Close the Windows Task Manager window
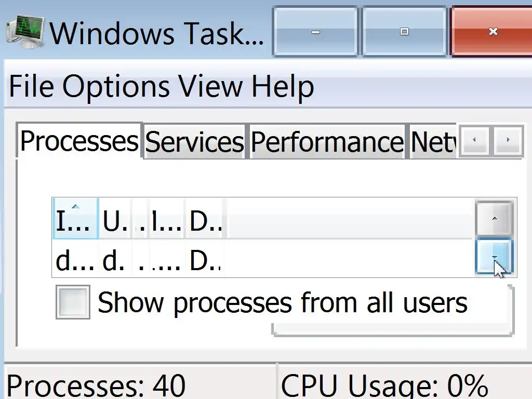The image size is (532, 399). point(493,32)
